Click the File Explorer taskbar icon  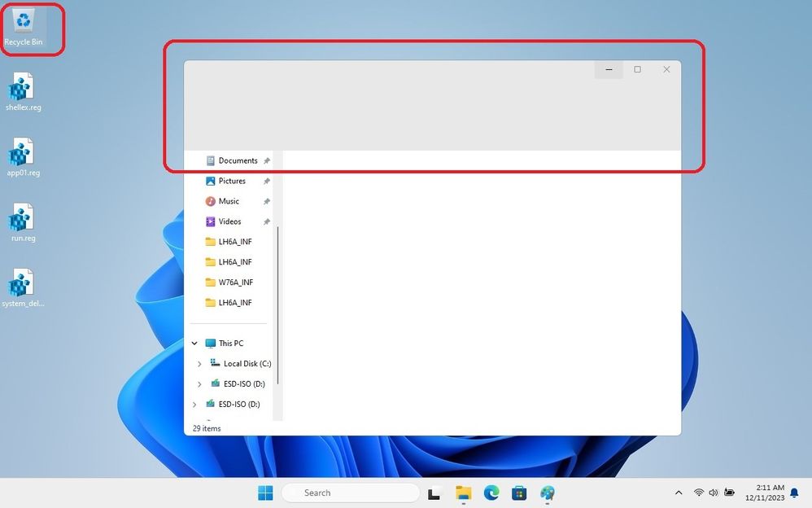464,493
